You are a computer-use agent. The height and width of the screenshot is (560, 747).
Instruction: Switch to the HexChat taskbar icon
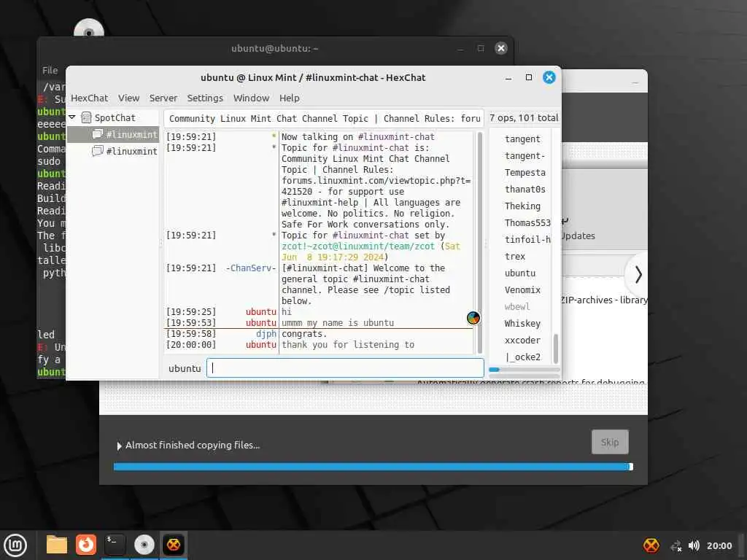coord(174,545)
